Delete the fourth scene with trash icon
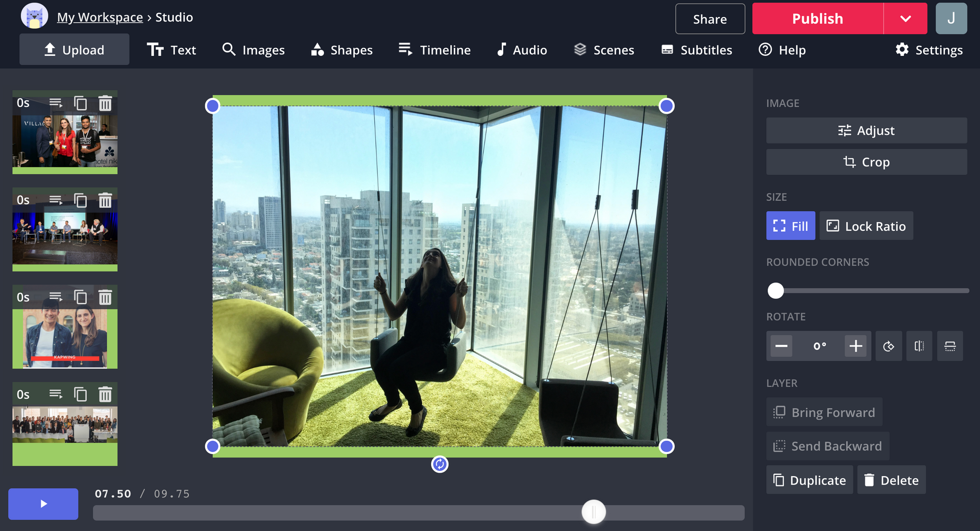Viewport: 980px width, 531px height. point(105,394)
